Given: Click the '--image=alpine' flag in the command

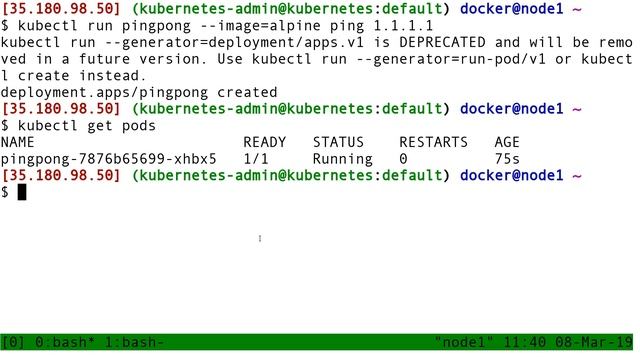Looking at the screenshot, I should (260, 26).
